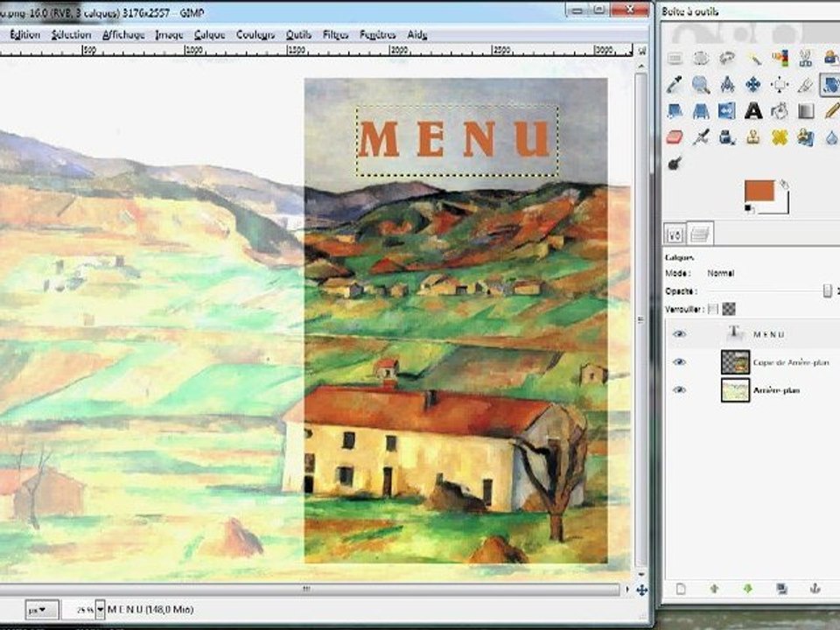This screenshot has width=840, height=630.
Task: Select the Dodge/Burn tool
Action: click(x=675, y=164)
